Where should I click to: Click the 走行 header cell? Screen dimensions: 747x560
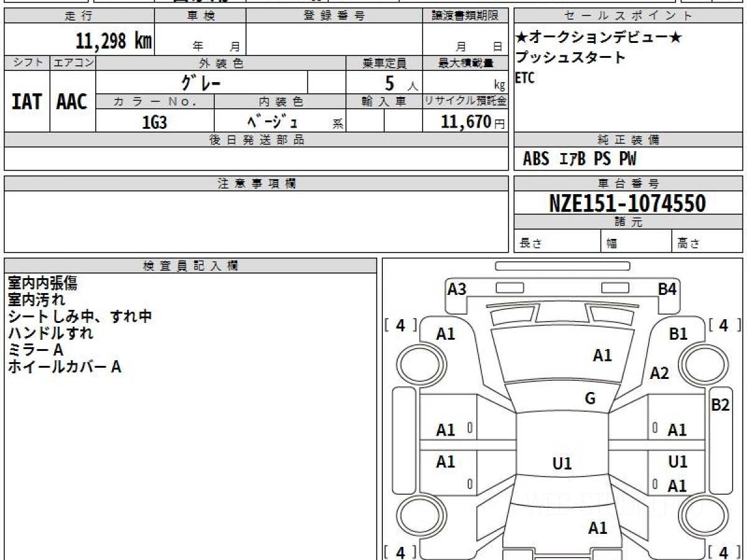[78, 16]
